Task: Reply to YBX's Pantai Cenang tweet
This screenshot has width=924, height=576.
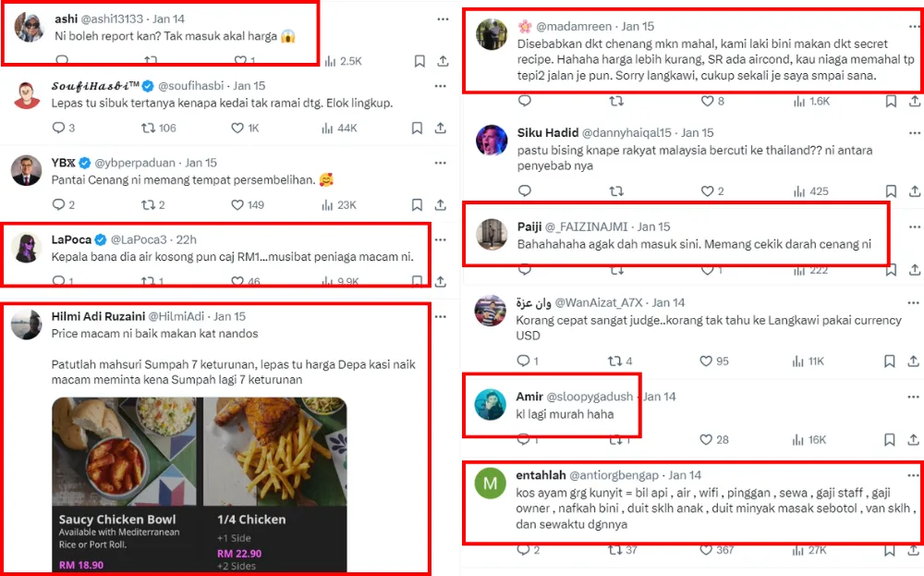Action: pyautogui.click(x=62, y=204)
